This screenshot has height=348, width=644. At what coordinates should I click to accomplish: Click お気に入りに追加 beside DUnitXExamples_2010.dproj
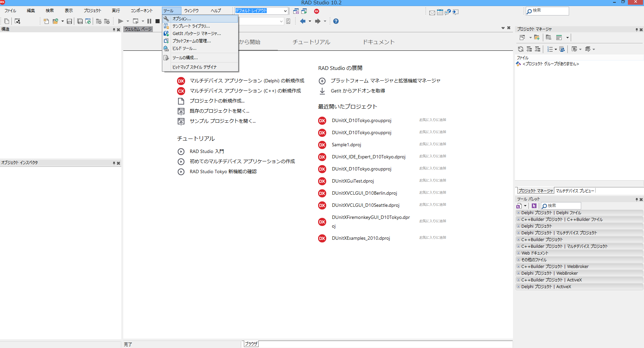tap(433, 237)
